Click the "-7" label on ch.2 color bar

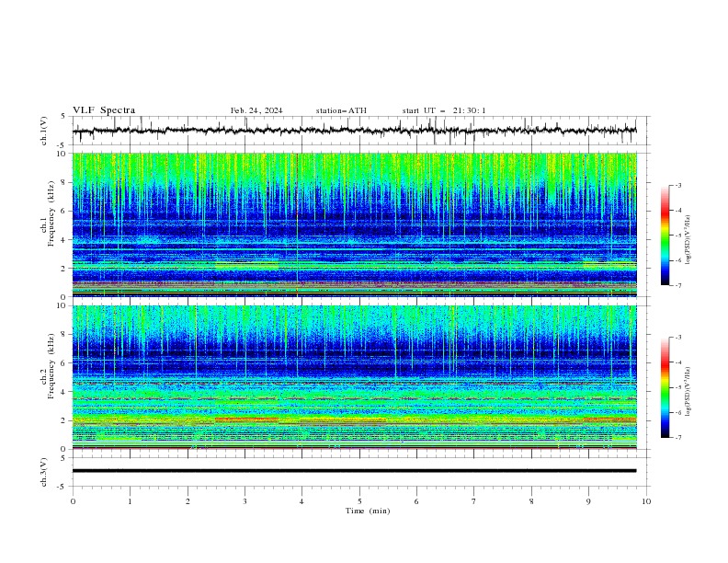click(x=677, y=437)
